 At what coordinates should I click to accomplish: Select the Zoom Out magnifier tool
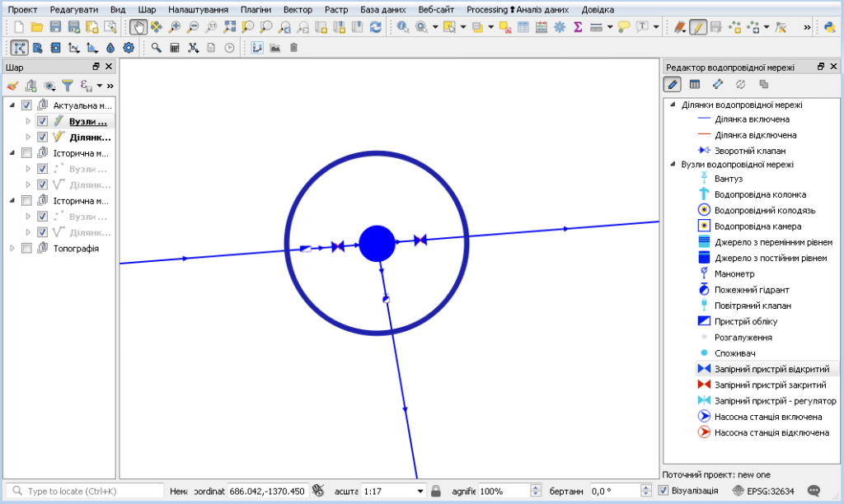click(x=193, y=27)
